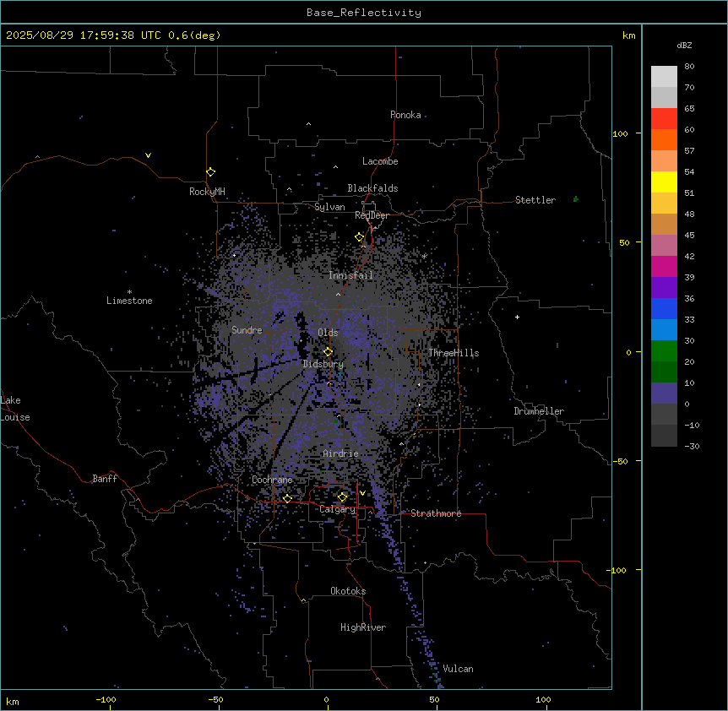Image resolution: width=728 pixels, height=711 pixels.
Task: Select the asterisk marker east of Innisfail
Action: pyautogui.click(x=424, y=256)
